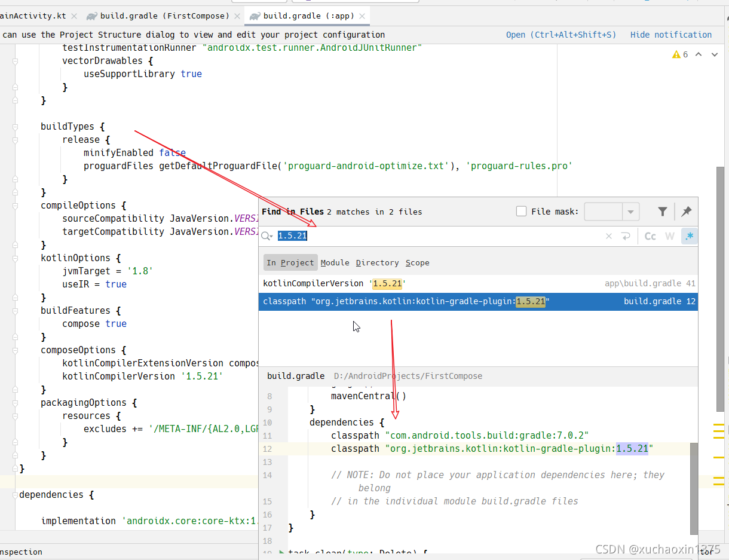Toggle Match Case (Cc) option
The image size is (729, 560).
tap(650, 236)
